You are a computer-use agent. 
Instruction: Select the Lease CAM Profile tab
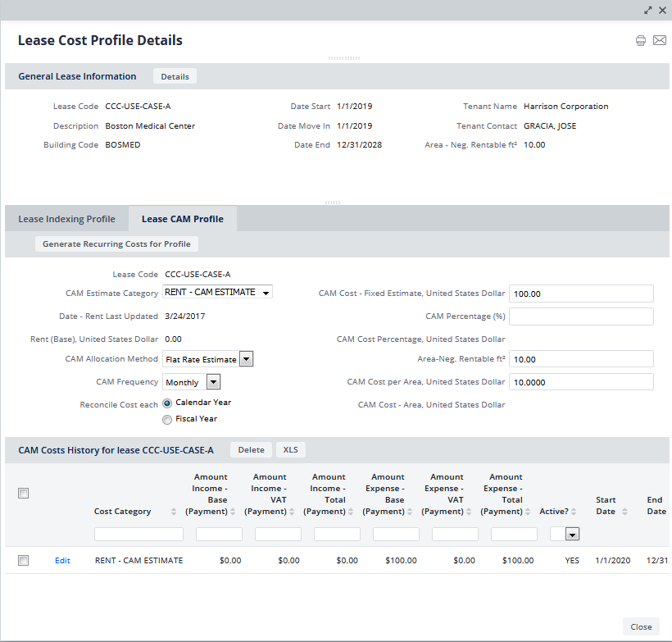pos(183,219)
